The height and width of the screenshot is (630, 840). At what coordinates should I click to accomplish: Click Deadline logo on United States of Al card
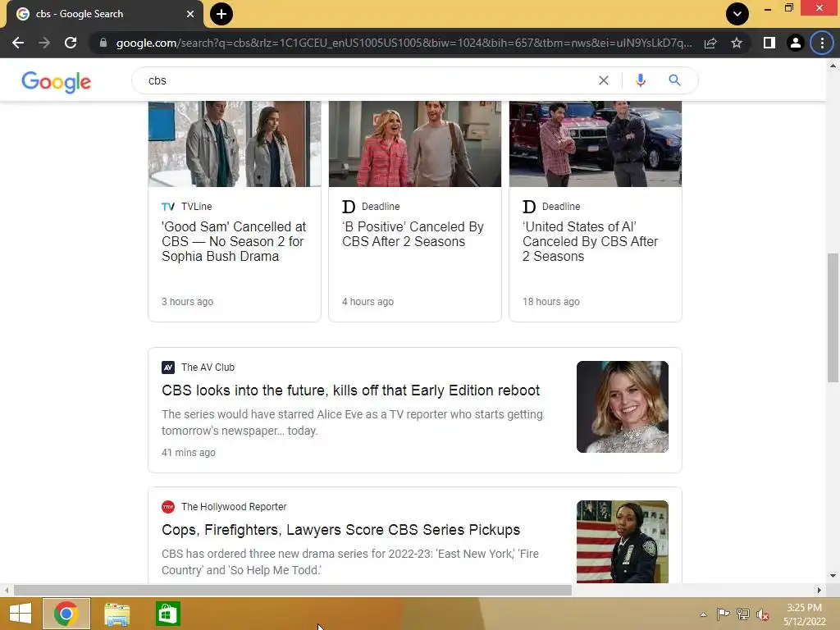pyautogui.click(x=529, y=206)
